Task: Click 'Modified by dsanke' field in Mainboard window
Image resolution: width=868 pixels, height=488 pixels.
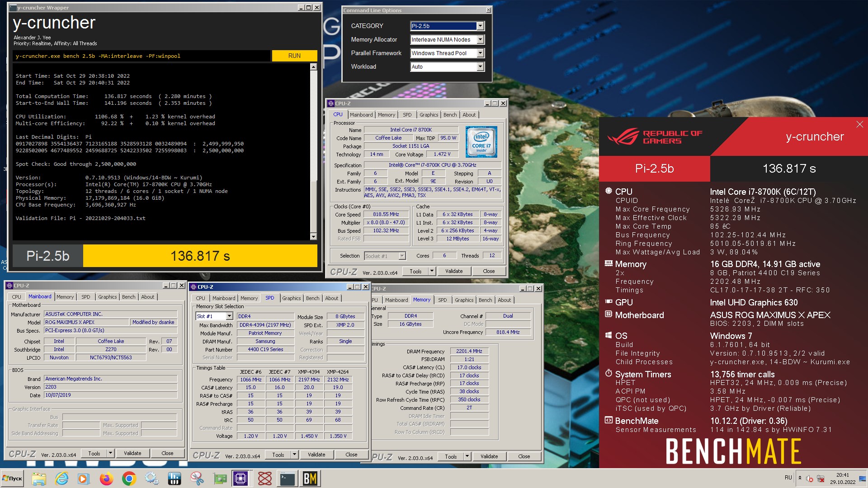Action: (153, 322)
